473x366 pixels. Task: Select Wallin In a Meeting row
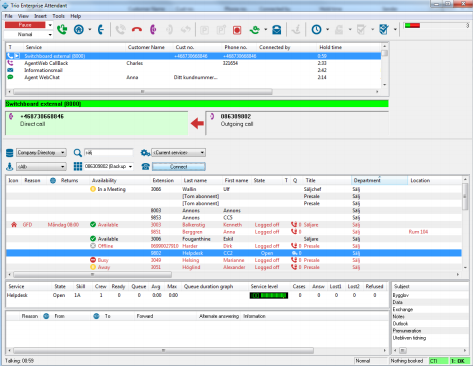point(234,189)
